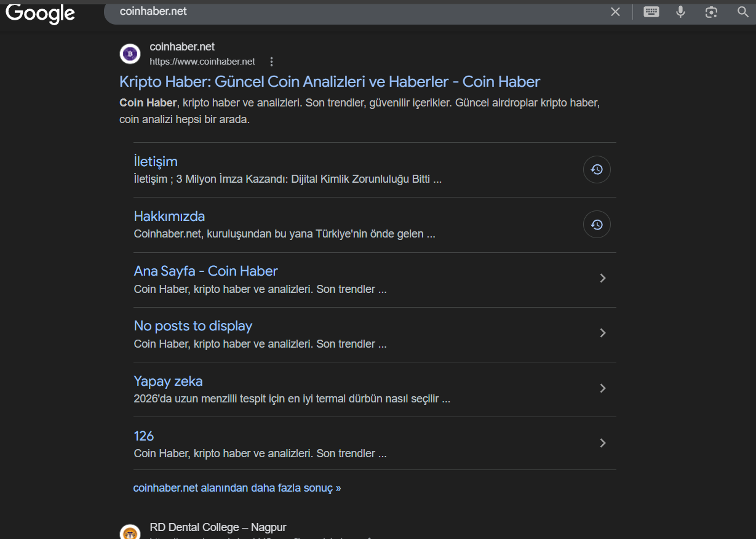Click coinhaber.net site name above the URL
This screenshot has width=756, height=539.
182,47
